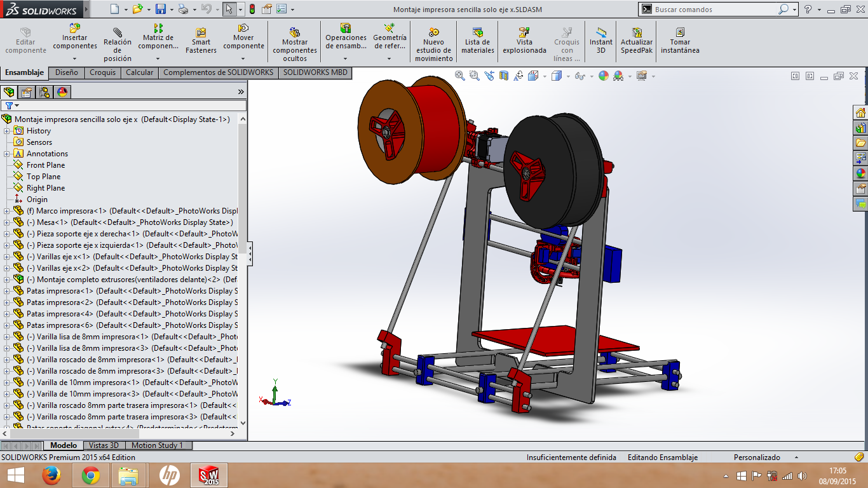Switch to Vistas 3D bottom tab
The height and width of the screenshot is (488, 868).
tap(104, 445)
